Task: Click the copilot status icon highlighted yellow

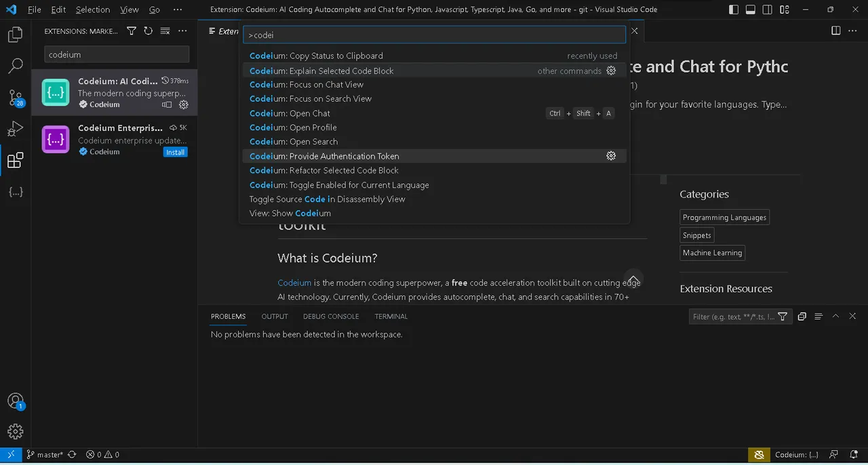Action: (x=759, y=455)
